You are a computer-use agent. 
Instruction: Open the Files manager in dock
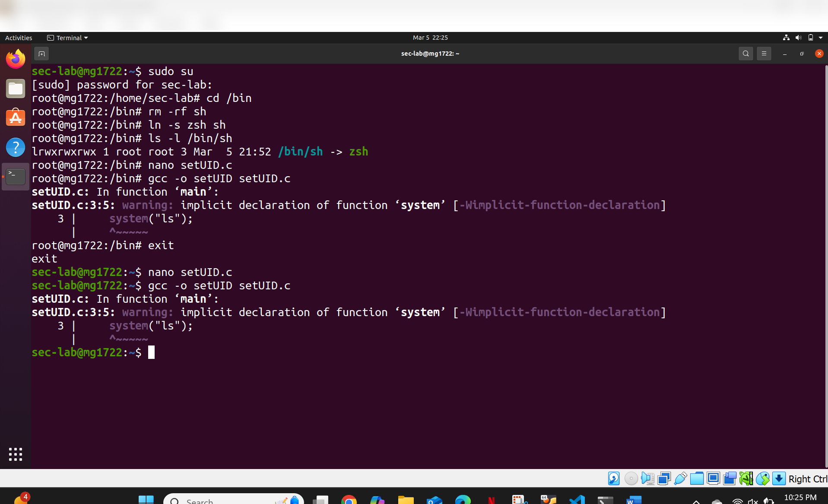[x=16, y=89]
